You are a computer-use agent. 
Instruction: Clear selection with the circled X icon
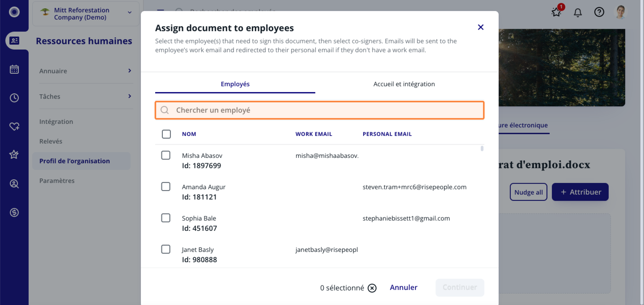[x=372, y=288]
